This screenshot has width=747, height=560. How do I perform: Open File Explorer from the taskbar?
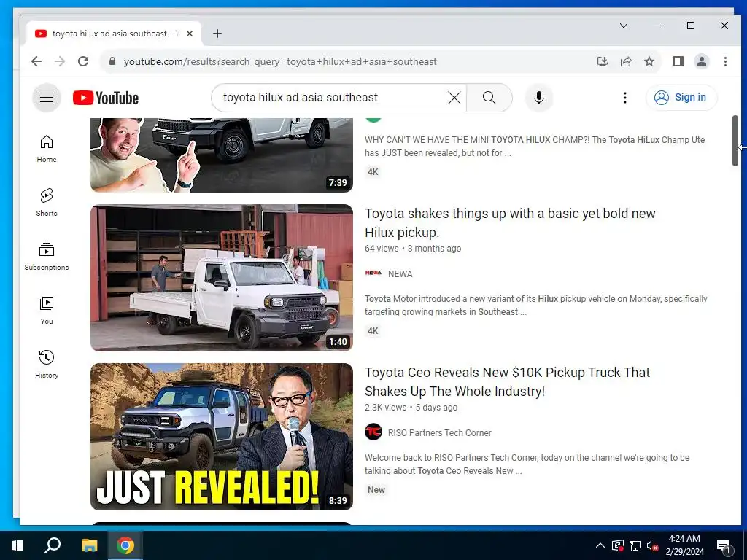click(89, 545)
